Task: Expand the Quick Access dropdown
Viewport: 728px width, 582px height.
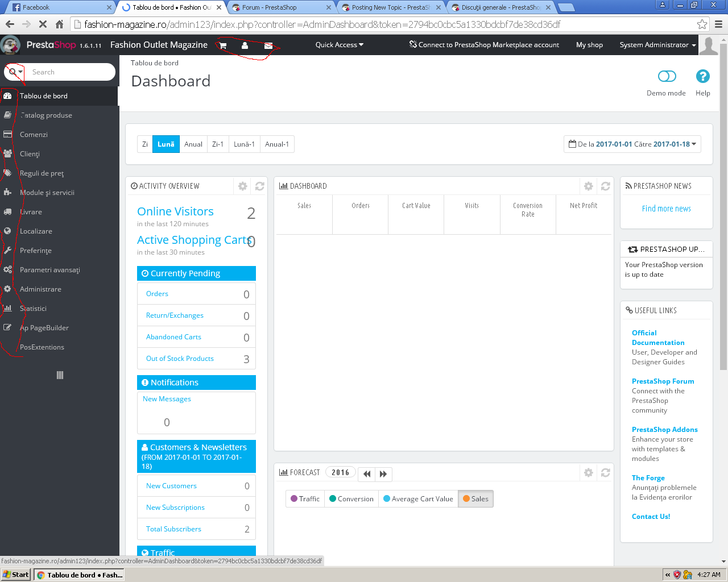Action: [340, 45]
